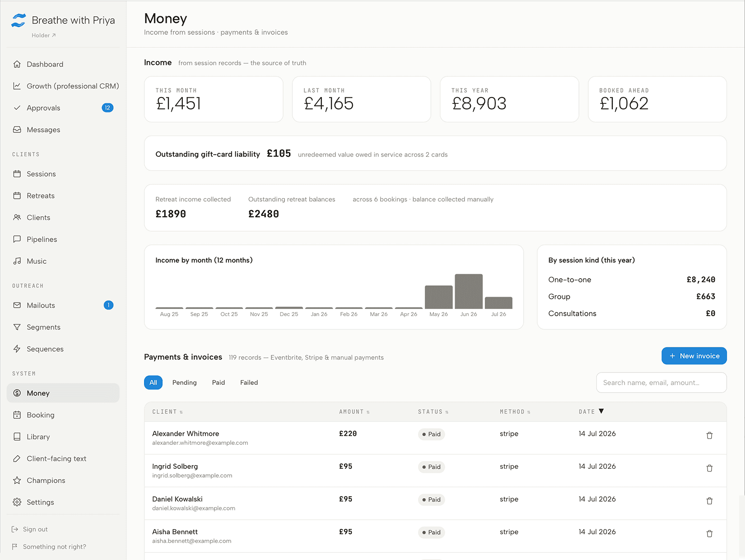The image size is (745, 560).
Task: Click the Pipelines chat icon
Action: [17, 239]
